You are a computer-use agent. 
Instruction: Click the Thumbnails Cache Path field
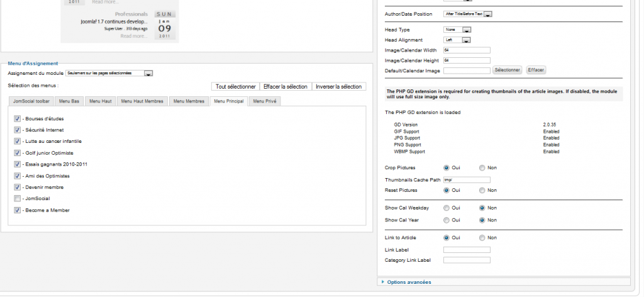click(466, 180)
